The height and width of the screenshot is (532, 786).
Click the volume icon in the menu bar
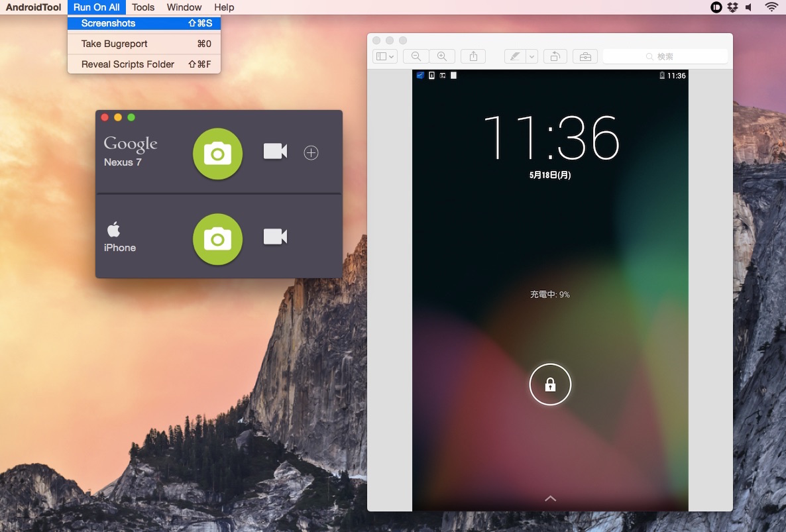[x=749, y=7]
